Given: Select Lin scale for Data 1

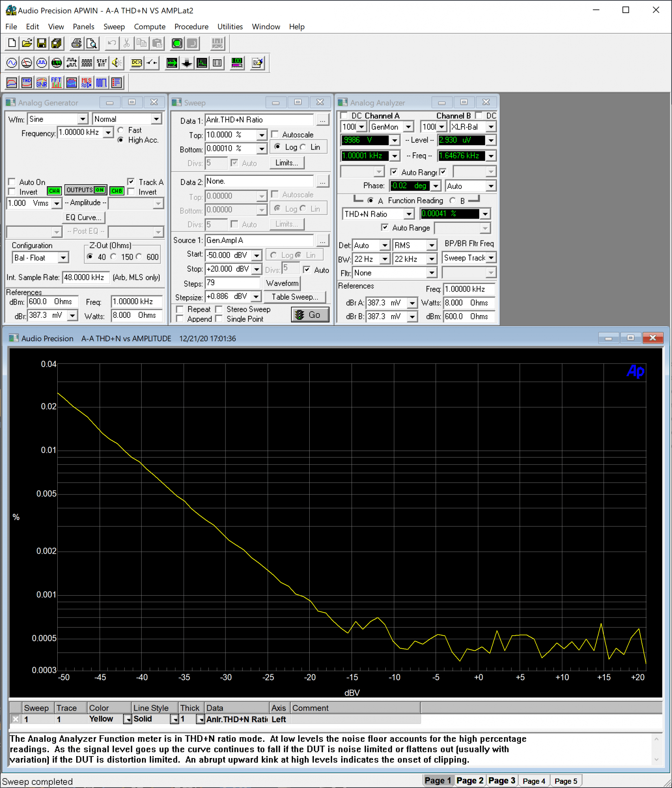Looking at the screenshot, I should [x=303, y=147].
